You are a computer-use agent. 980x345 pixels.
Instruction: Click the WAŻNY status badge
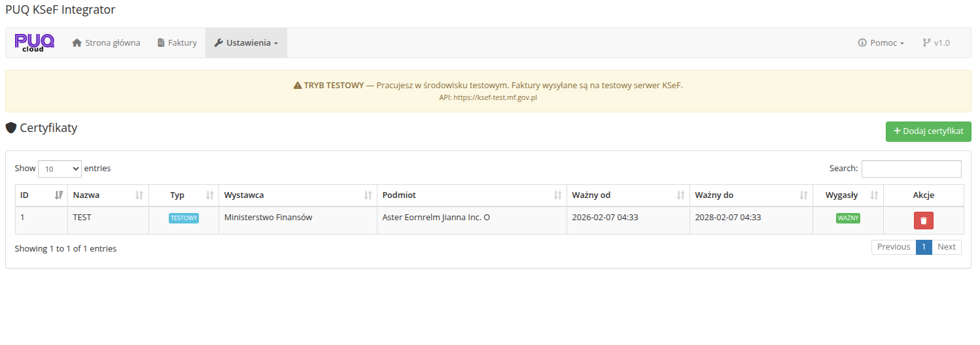point(848,218)
